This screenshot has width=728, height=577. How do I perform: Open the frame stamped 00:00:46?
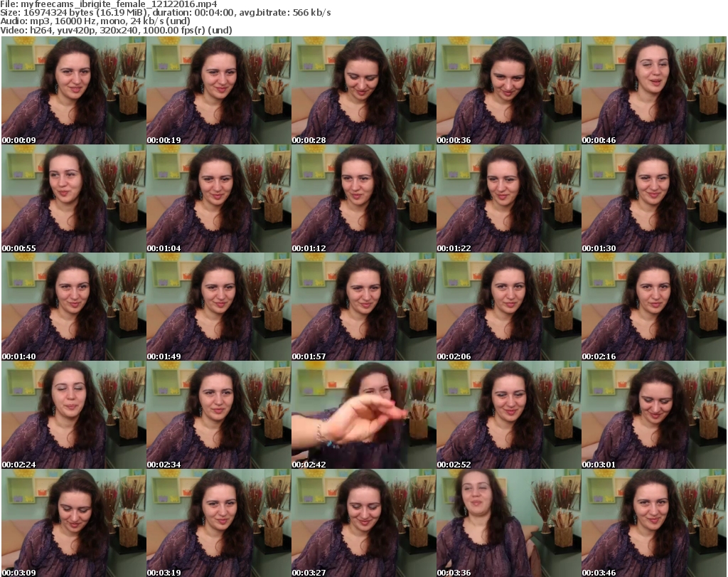click(654, 90)
